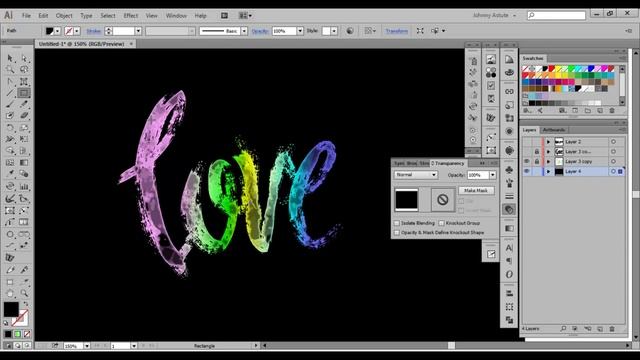640x360 pixels.
Task: Click Isolate Selected Object icon
Action: coord(420,31)
